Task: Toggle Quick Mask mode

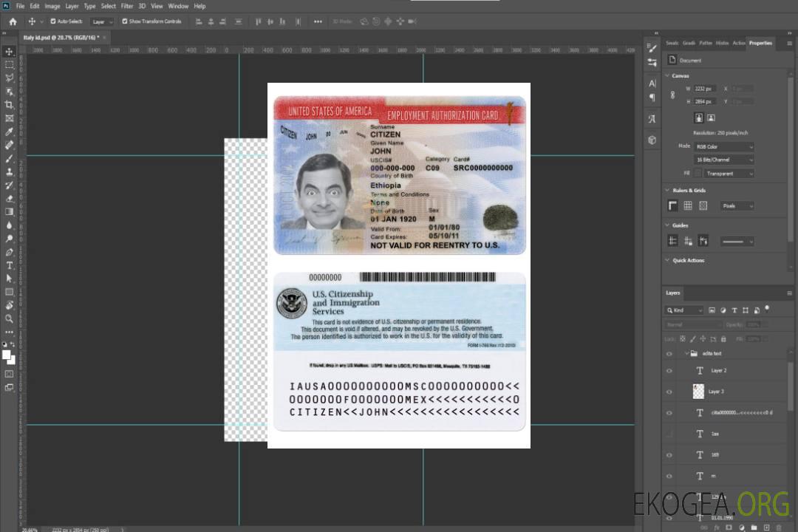Action: (x=9, y=374)
